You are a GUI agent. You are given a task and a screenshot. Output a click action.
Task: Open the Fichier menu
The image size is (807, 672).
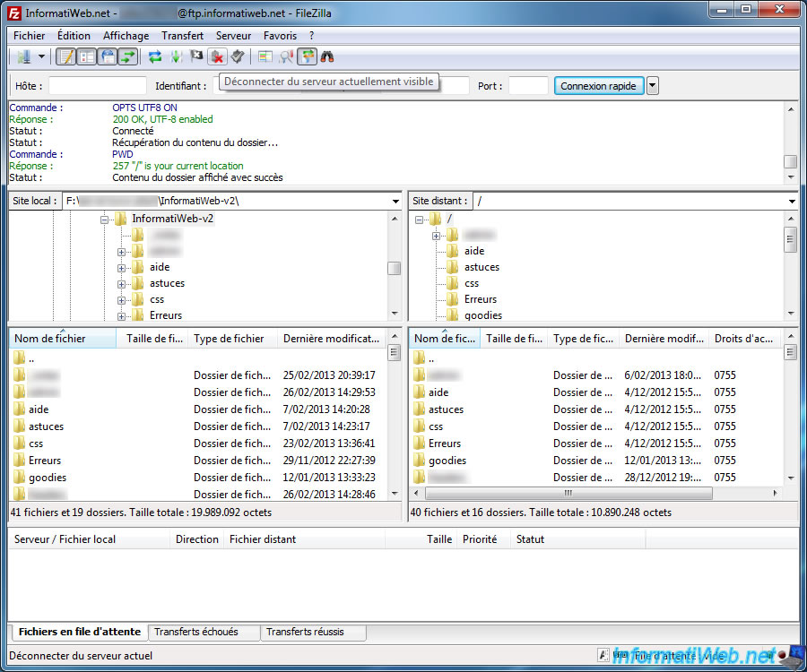click(x=29, y=36)
